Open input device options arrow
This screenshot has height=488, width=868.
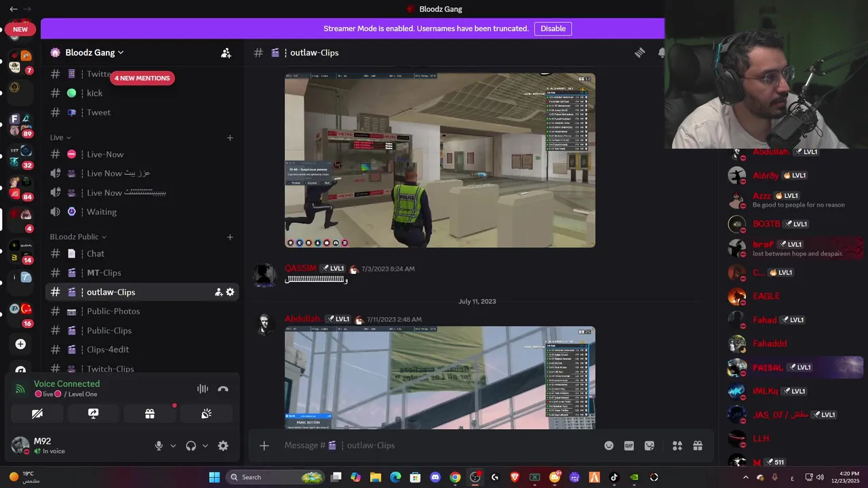[x=173, y=446]
